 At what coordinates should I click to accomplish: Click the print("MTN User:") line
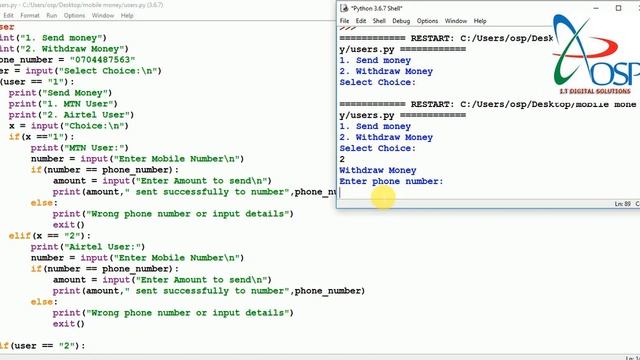point(80,148)
